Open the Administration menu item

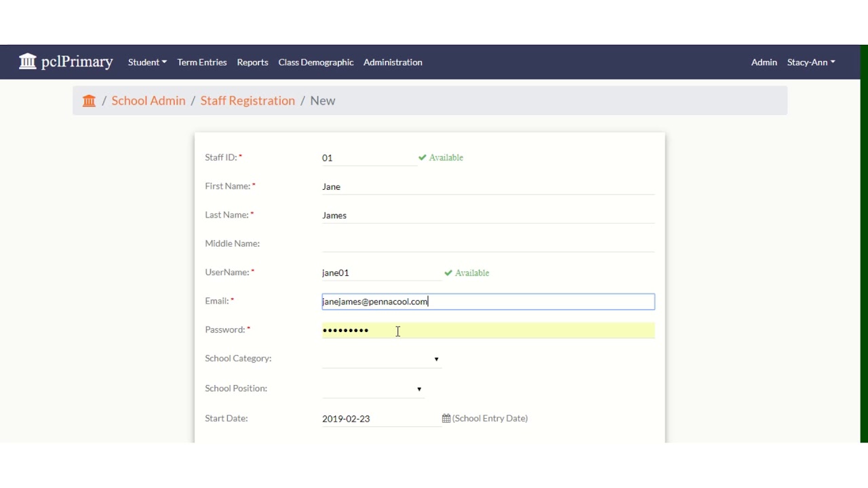coord(393,62)
